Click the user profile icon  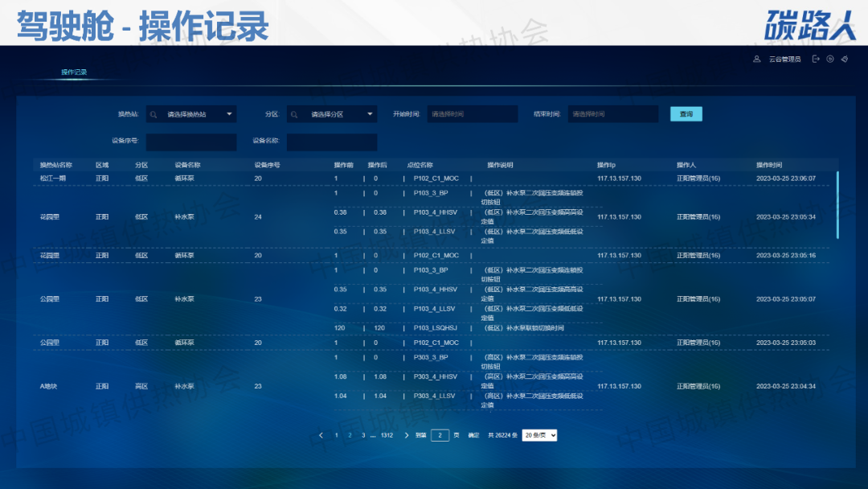[x=756, y=59]
